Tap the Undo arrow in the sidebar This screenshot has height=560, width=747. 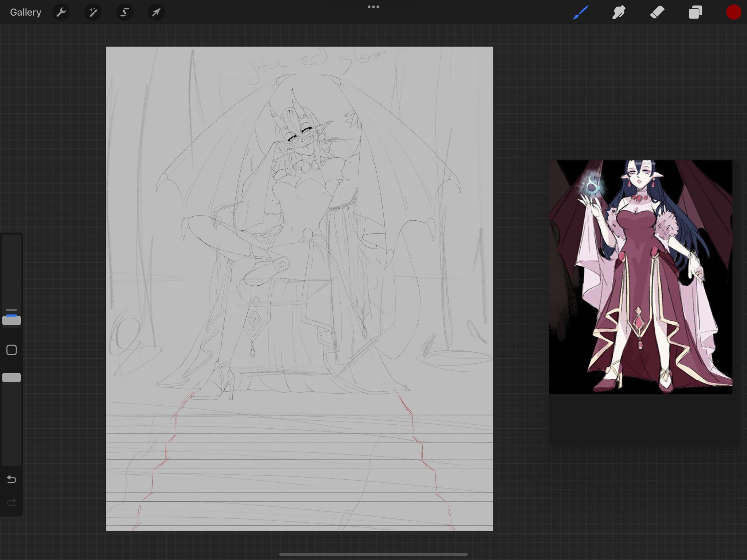click(12, 479)
